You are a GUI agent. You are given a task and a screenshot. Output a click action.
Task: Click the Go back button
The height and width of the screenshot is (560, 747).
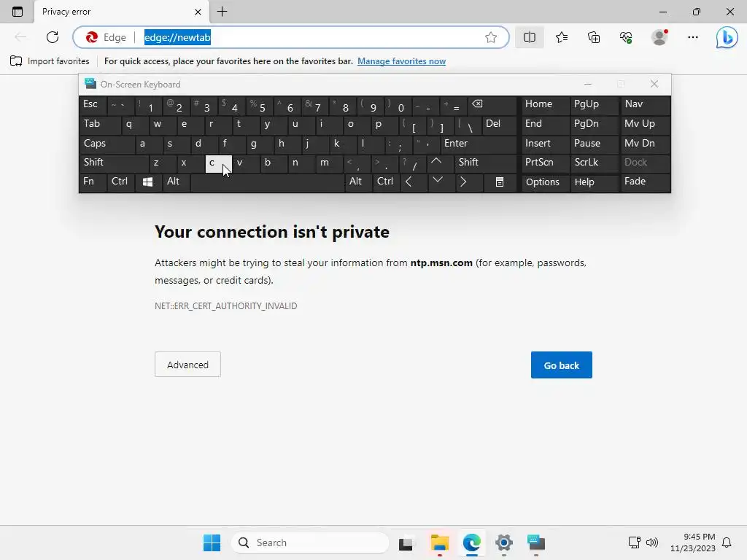tap(561, 365)
